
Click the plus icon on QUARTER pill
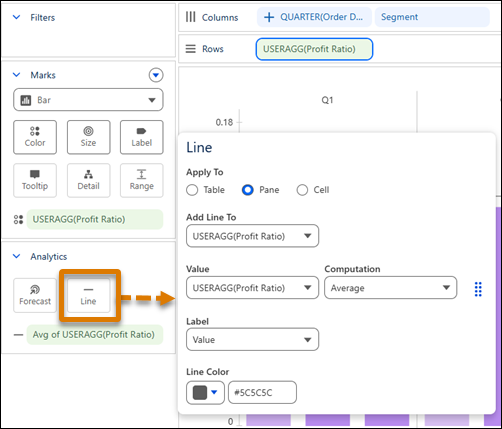click(269, 17)
